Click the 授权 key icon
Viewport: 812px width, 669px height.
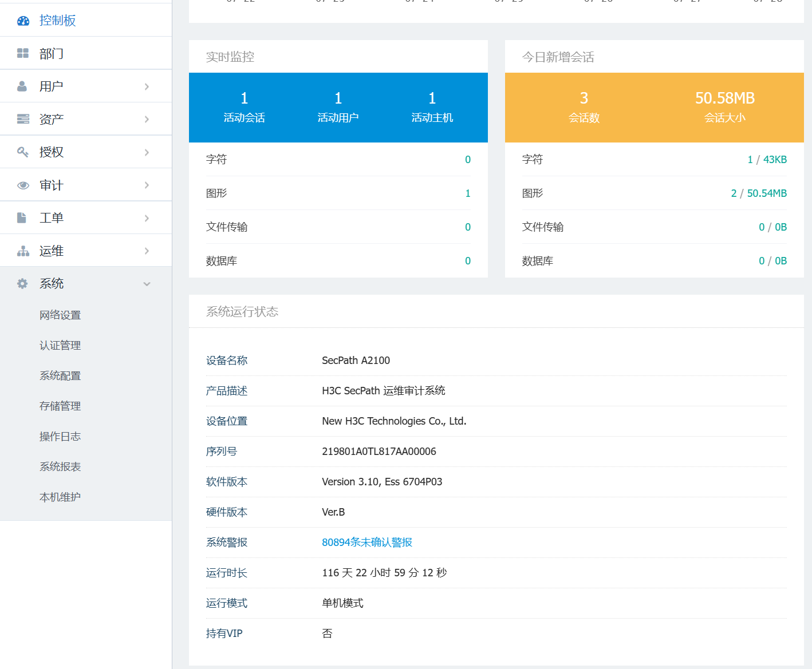pos(23,152)
